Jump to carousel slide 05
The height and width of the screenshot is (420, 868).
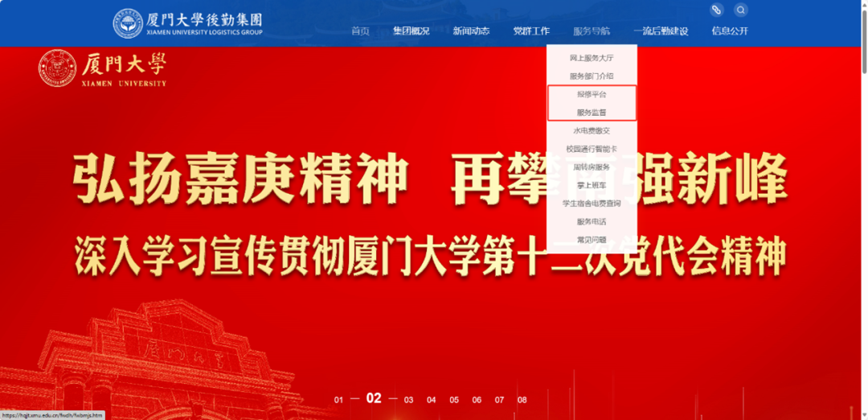point(454,400)
